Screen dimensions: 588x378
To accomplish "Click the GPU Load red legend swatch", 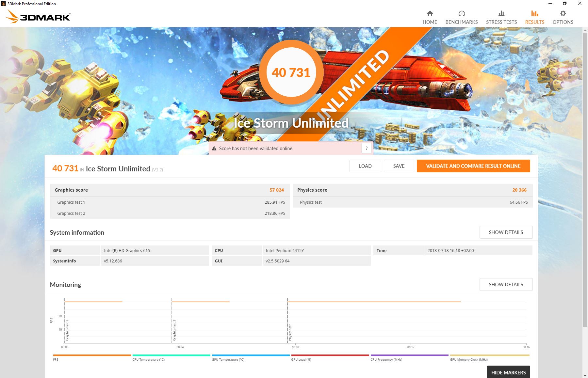I will [330, 355].
